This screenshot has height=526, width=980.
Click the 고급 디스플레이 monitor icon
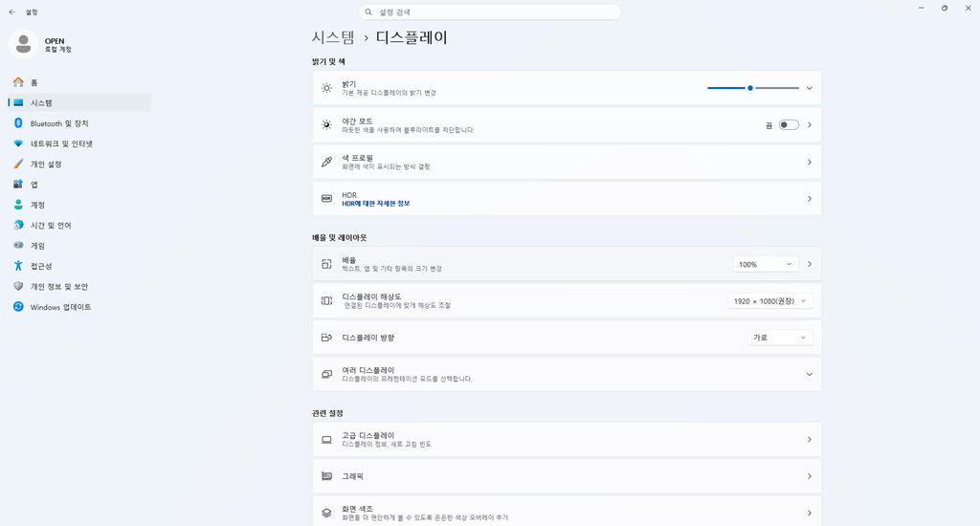pos(326,440)
